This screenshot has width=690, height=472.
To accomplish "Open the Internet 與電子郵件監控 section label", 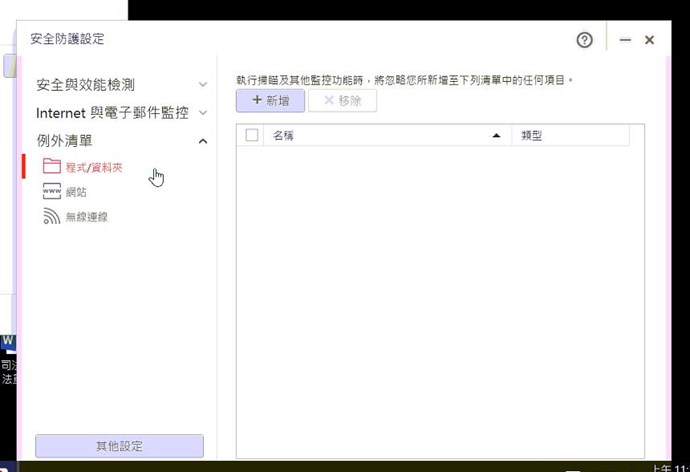I will click(x=112, y=113).
